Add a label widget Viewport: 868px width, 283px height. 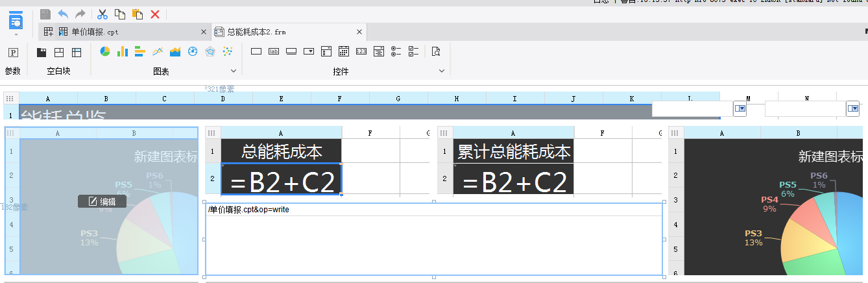point(274,51)
